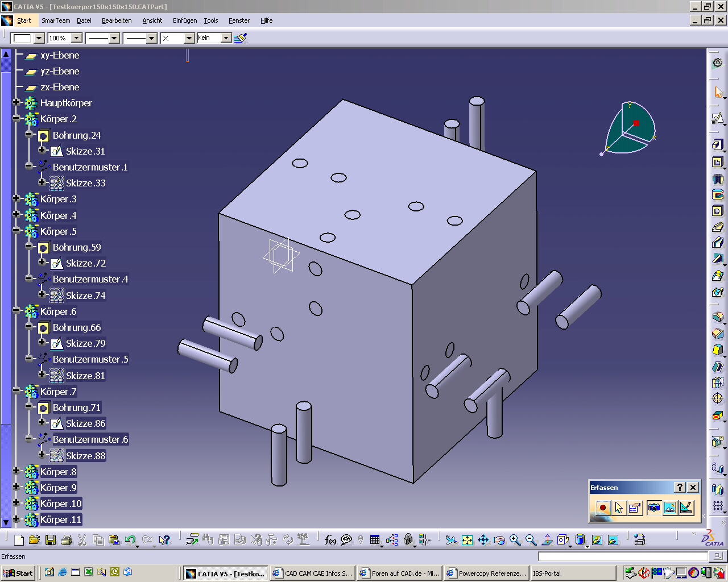Select the rectangular pattern icon in right toolbar
This screenshot has height=582, width=728.
718,505
